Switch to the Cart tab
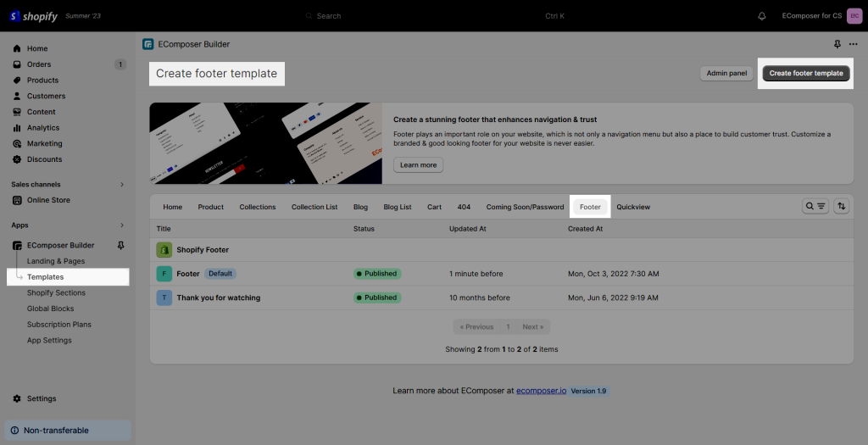The image size is (868, 445). (x=435, y=207)
